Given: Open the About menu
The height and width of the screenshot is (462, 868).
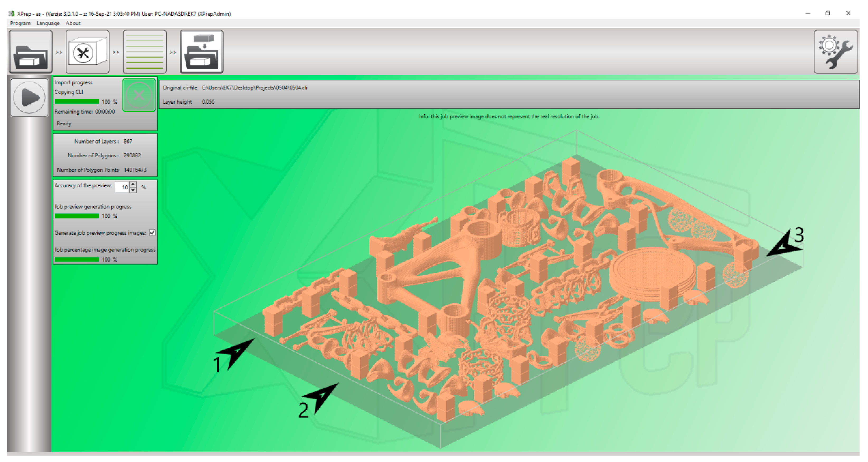Looking at the screenshot, I should click(x=73, y=23).
